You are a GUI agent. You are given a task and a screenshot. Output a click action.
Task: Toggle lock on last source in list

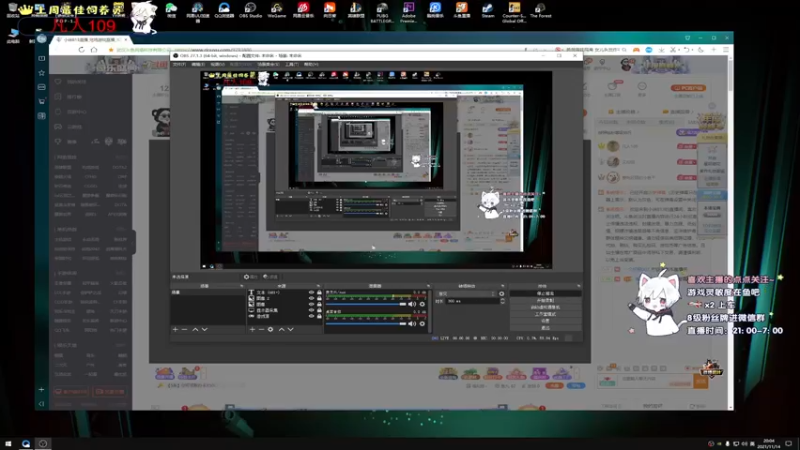pos(319,316)
